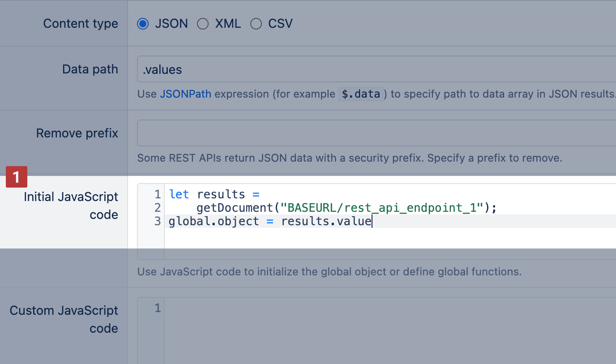Select the XML content type option
This screenshot has width=616, height=364.
click(x=203, y=24)
